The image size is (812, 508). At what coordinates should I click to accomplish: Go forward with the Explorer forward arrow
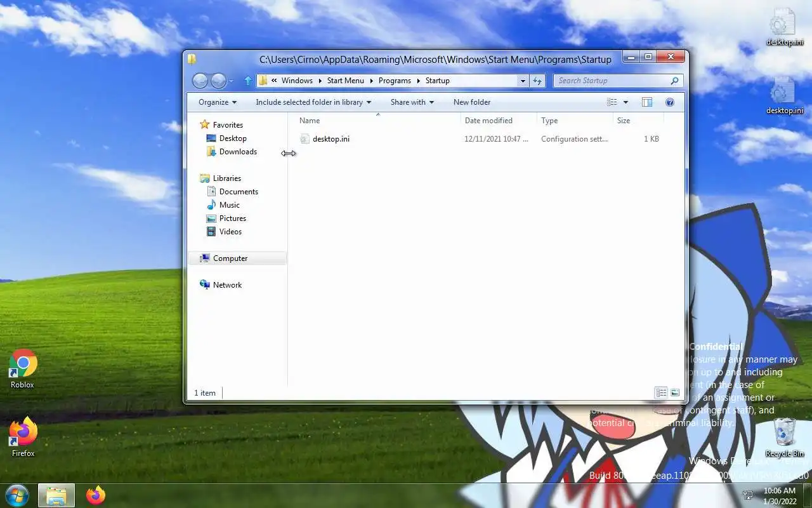pyautogui.click(x=218, y=81)
